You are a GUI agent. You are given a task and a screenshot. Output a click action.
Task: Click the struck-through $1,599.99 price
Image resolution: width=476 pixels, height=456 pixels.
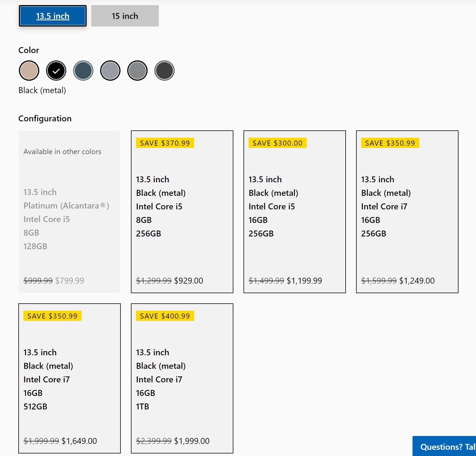pos(379,281)
